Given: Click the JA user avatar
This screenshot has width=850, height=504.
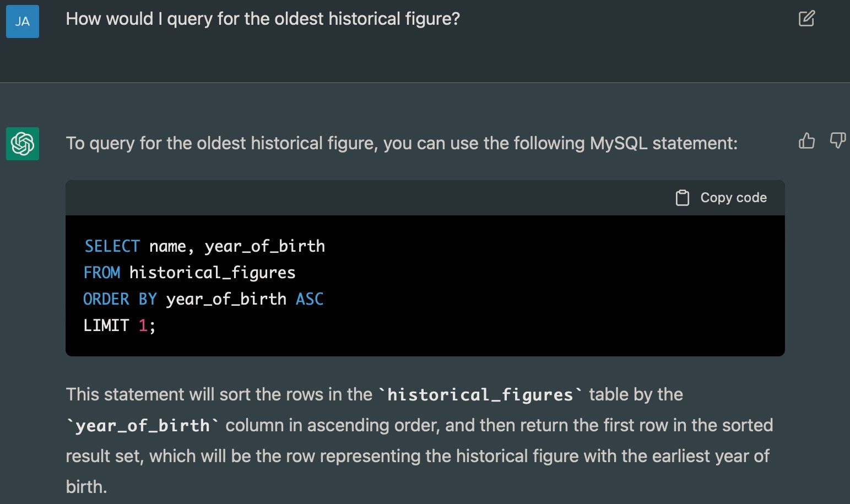Looking at the screenshot, I should point(22,21).
